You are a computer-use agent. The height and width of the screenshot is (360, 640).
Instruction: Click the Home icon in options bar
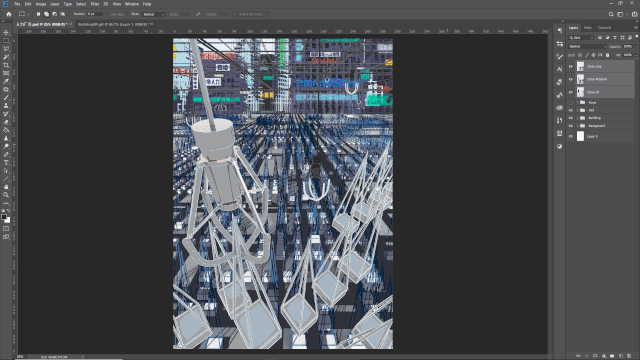pyautogui.click(x=9, y=14)
